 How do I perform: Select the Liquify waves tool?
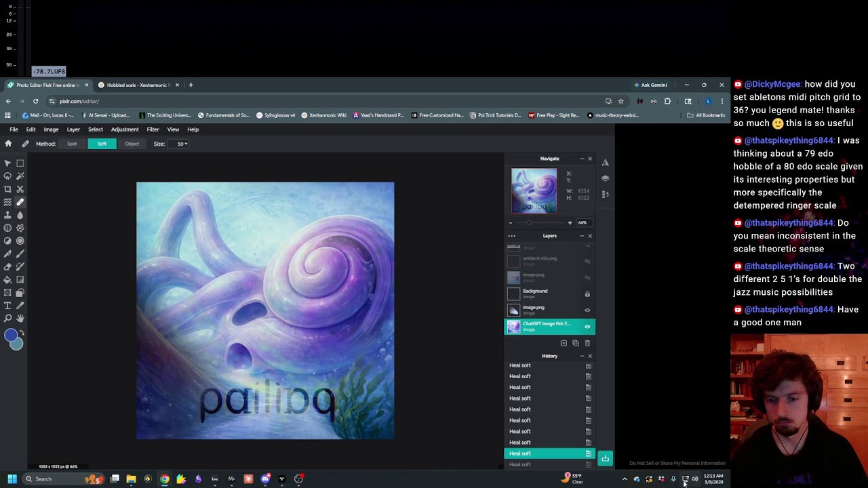(7, 202)
